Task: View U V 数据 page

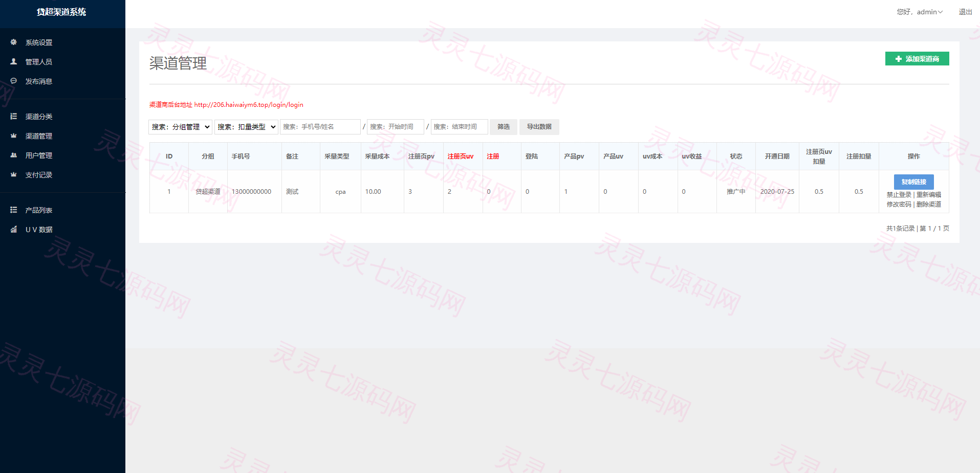Action: point(39,230)
